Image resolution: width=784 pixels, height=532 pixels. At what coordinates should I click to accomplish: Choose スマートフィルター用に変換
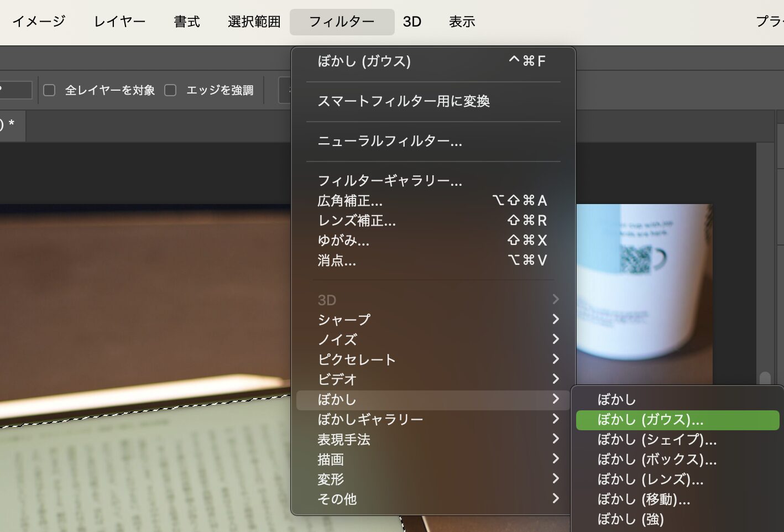point(433,101)
